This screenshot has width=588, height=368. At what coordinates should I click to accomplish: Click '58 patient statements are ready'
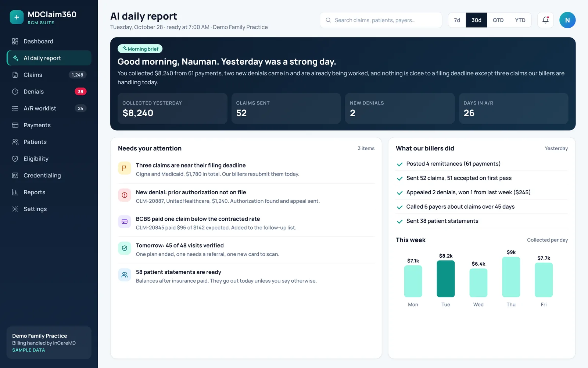coord(179,272)
